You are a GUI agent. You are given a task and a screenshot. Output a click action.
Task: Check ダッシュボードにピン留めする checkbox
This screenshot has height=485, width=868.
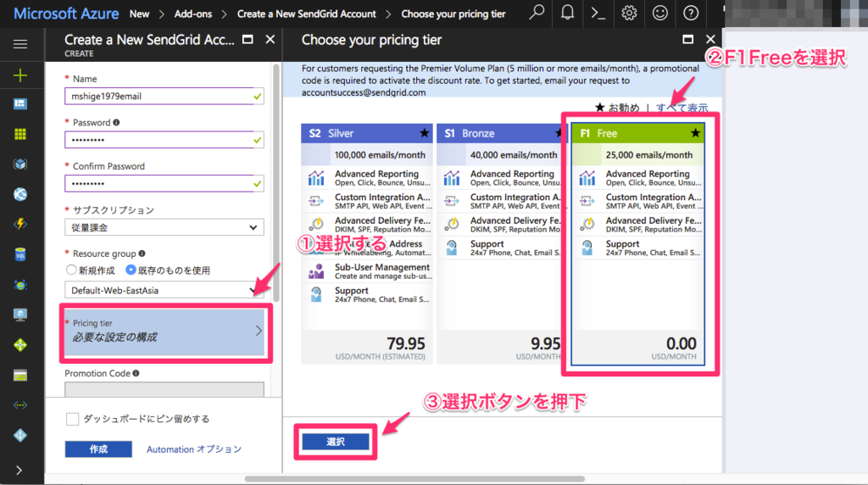(73, 419)
